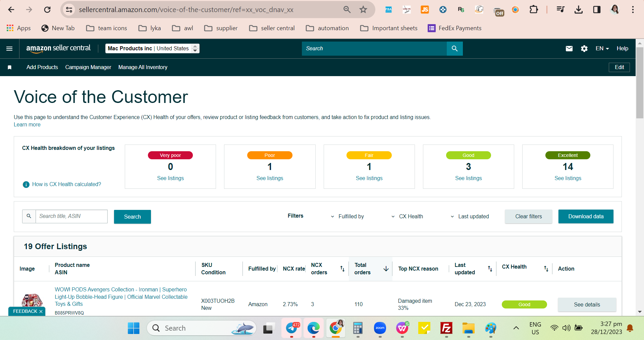Click the teal Search button
This screenshot has height=340, width=644.
132,217
